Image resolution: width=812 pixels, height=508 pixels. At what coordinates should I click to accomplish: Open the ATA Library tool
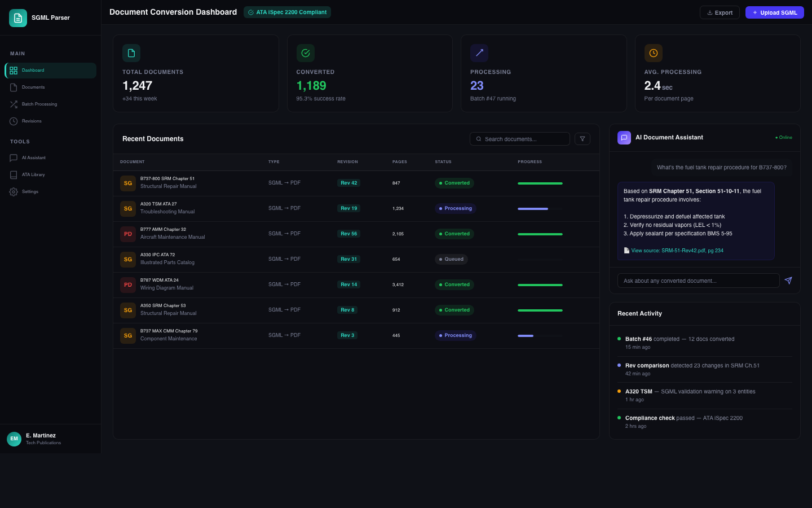[x=33, y=175]
